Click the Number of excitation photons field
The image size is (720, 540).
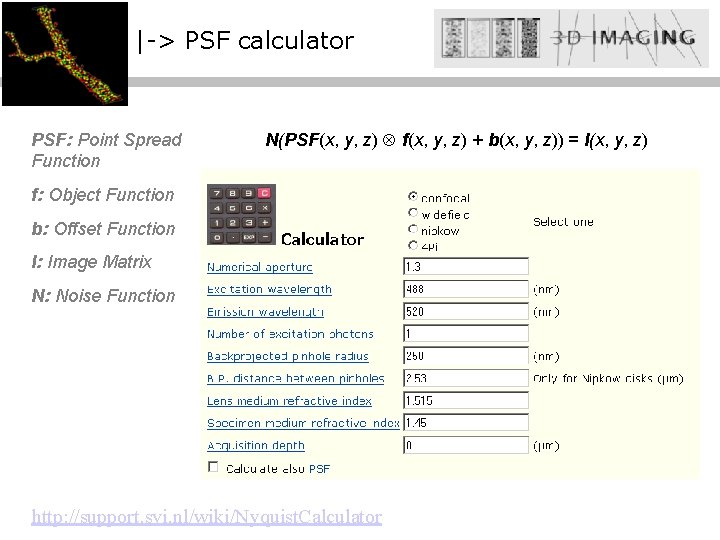(466, 333)
